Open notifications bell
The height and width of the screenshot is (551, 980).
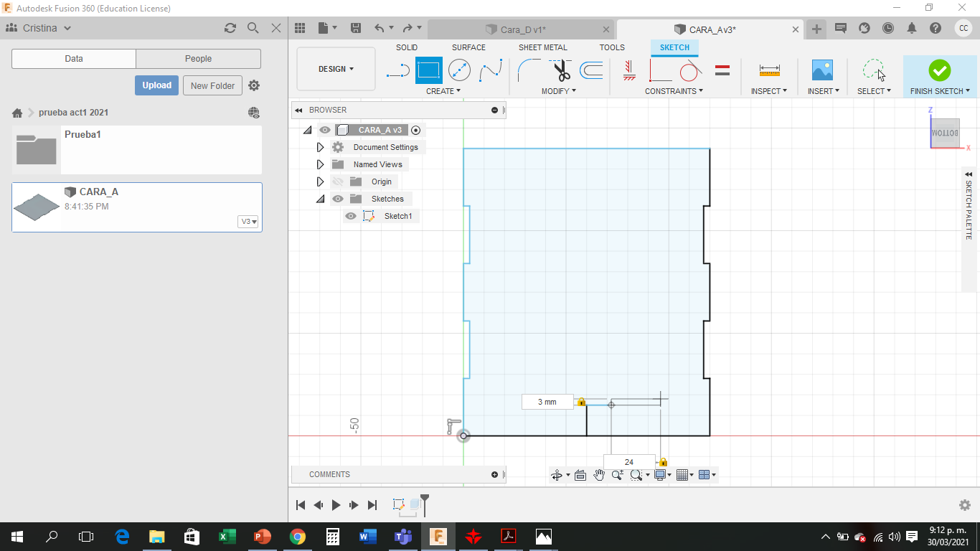coord(912,28)
